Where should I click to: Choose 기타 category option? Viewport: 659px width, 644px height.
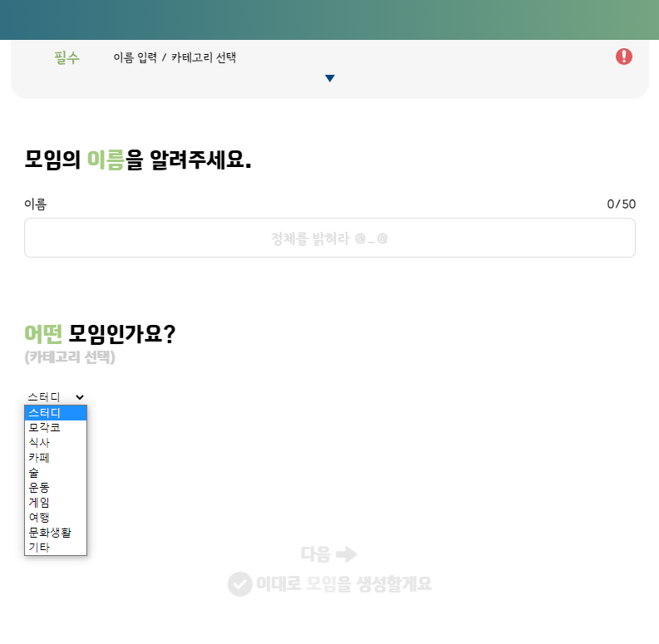[56, 548]
